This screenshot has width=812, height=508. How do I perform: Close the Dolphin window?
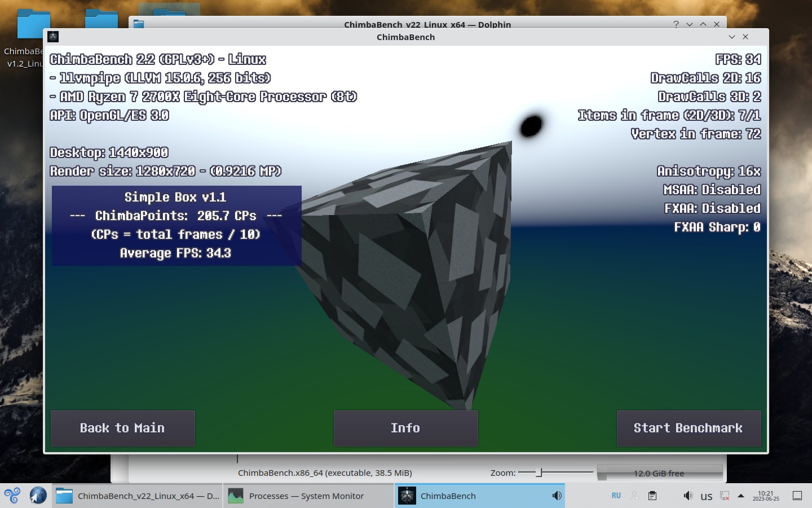pyautogui.click(x=717, y=24)
